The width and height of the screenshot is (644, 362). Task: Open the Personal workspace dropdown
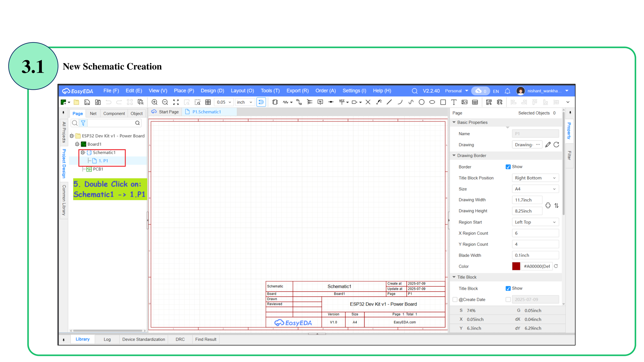[457, 91]
